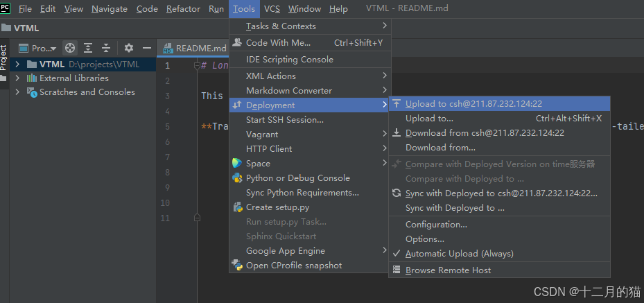
Task: Open the View menu
Action: (x=73, y=8)
